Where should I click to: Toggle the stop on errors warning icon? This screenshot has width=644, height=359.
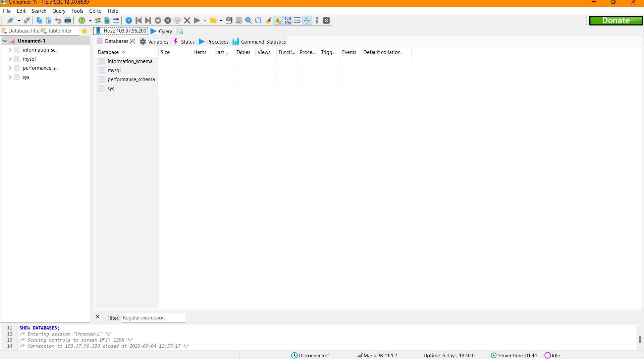[278, 20]
